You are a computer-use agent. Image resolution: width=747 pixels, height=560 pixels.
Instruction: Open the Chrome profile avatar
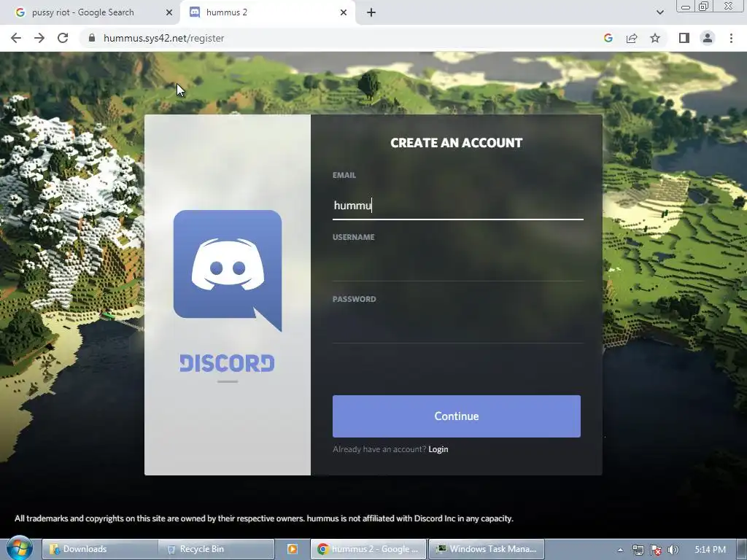click(708, 38)
